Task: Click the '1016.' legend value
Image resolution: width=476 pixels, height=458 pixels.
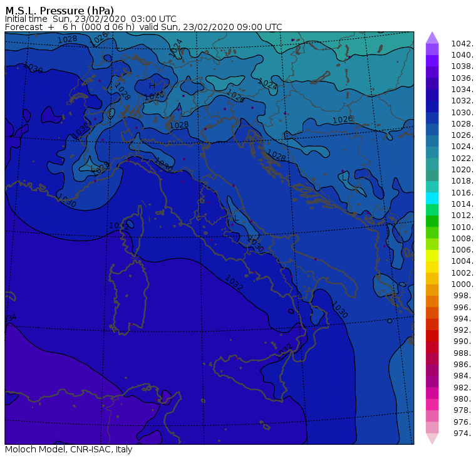Action: coord(462,193)
